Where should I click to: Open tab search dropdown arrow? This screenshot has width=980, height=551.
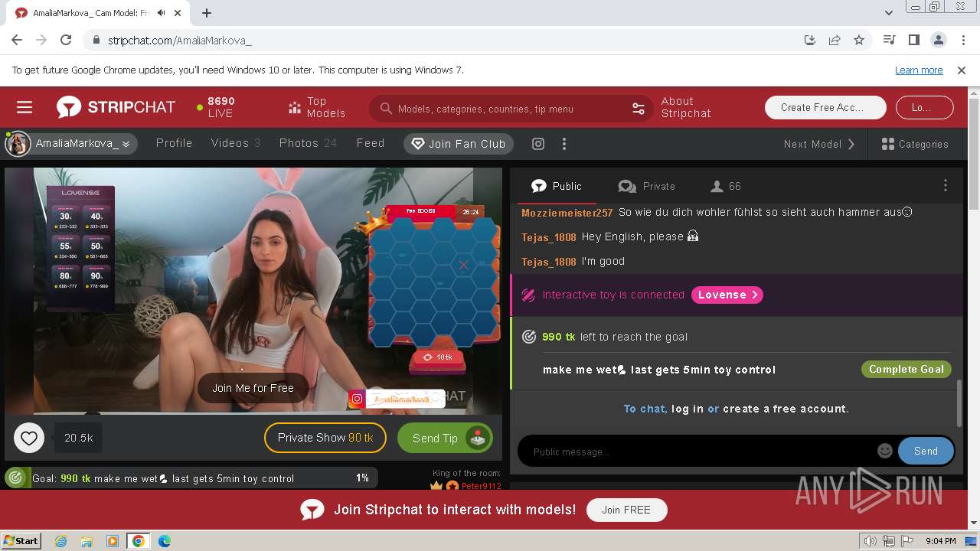tap(888, 13)
